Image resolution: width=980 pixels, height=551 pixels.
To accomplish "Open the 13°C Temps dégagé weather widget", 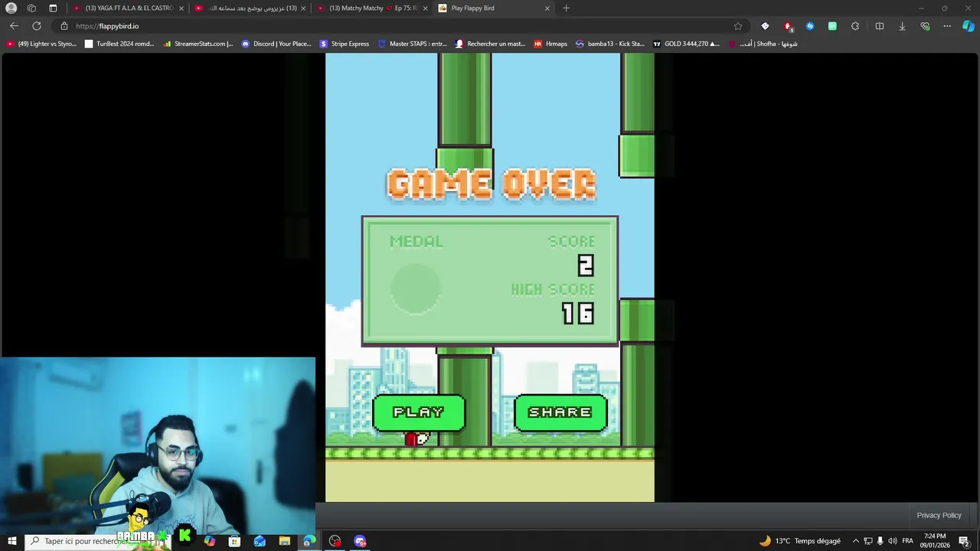I will tap(799, 541).
